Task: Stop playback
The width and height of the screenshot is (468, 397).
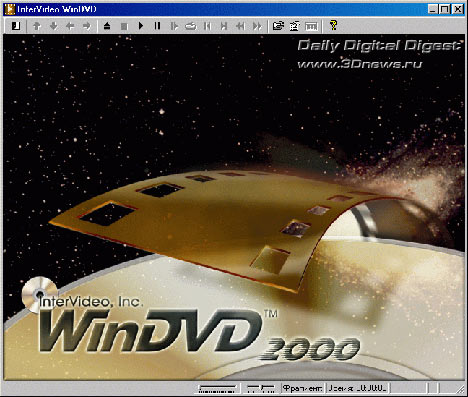Action: [124, 26]
